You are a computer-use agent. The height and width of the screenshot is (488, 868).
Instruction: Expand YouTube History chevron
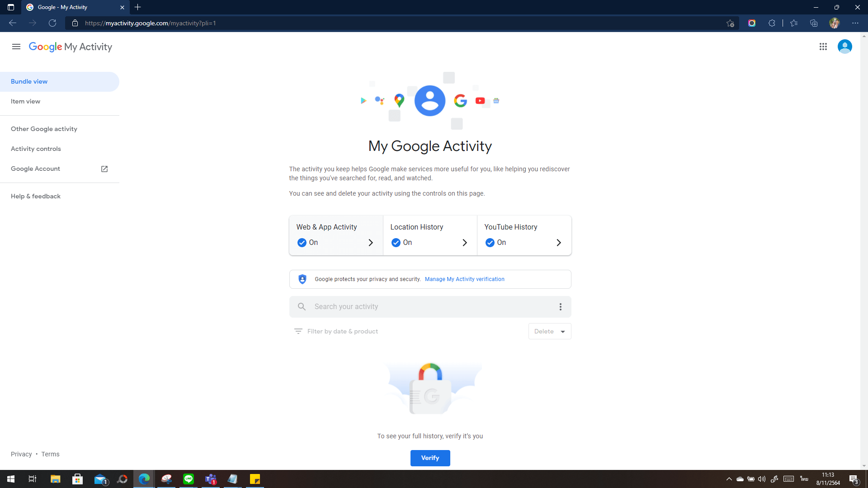tap(559, 243)
